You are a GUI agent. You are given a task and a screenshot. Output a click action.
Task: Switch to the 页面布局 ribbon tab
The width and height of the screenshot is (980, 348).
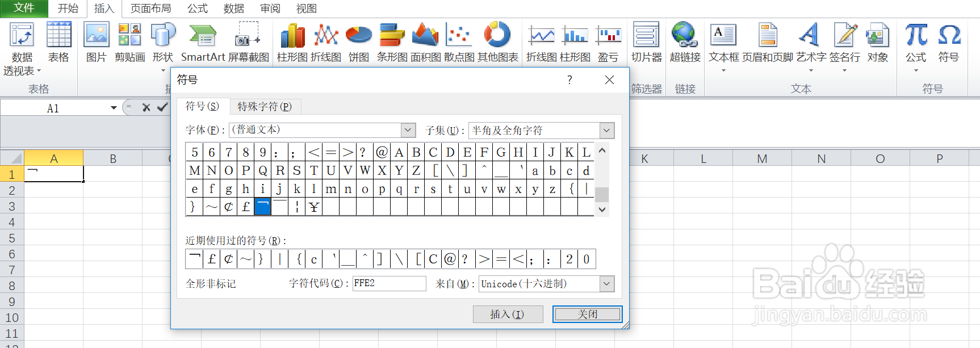[x=150, y=9]
